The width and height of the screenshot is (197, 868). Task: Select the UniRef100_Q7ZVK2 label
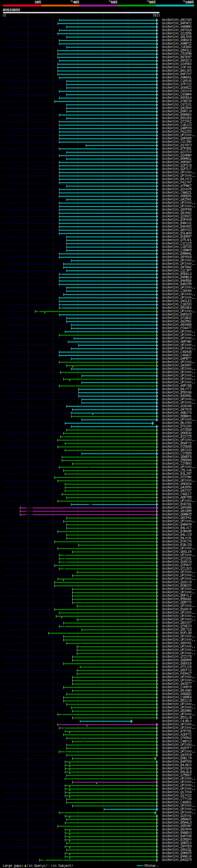(x=177, y=122)
